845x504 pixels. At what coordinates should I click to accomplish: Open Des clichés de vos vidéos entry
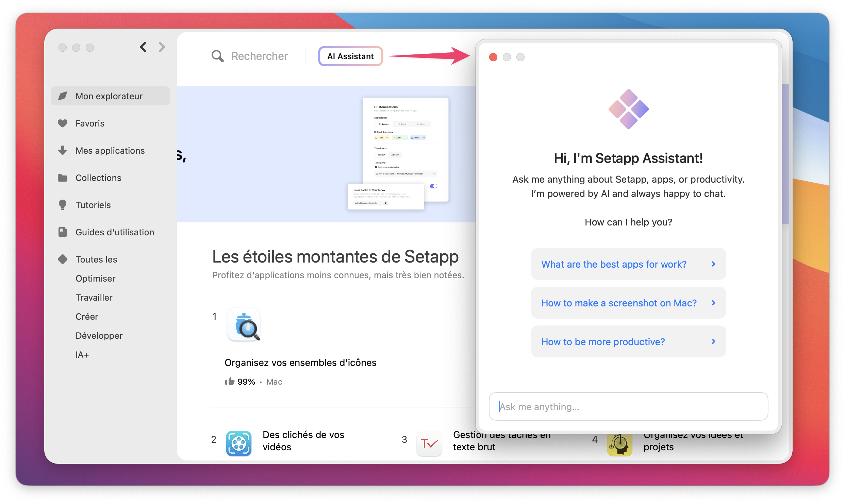tap(303, 441)
